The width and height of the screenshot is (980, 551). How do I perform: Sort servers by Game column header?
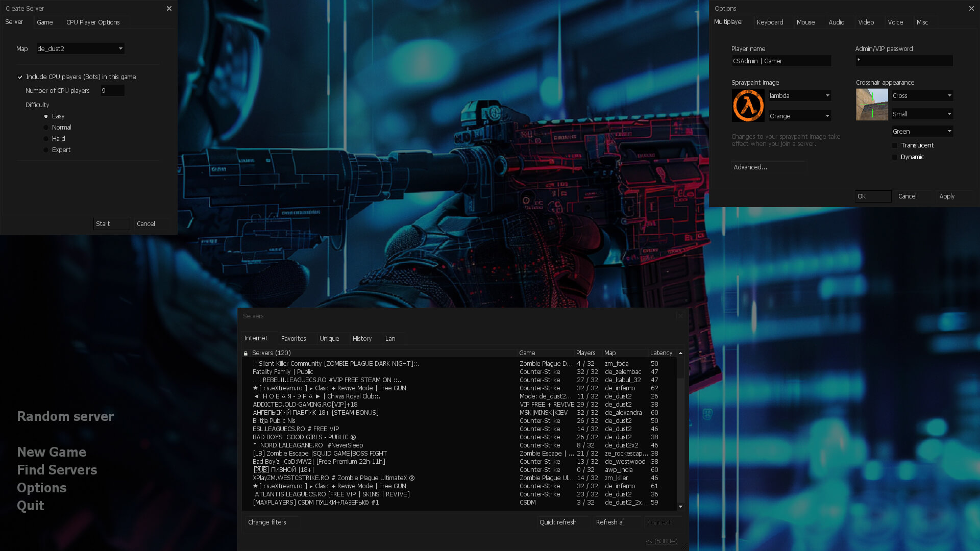[x=545, y=353]
